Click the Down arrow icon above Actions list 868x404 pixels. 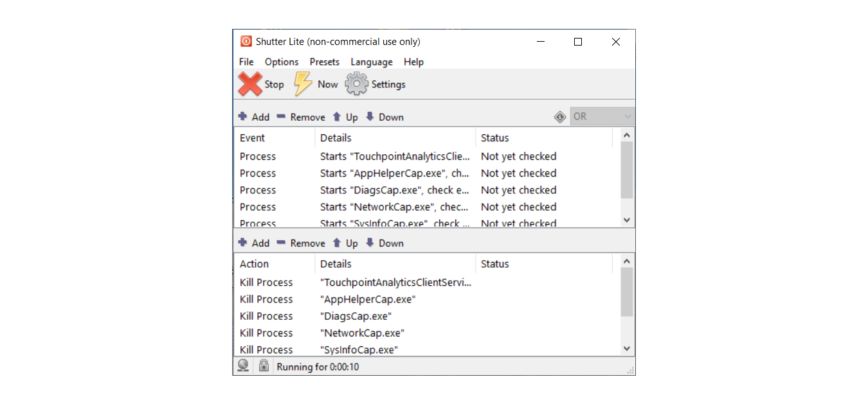pos(370,243)
